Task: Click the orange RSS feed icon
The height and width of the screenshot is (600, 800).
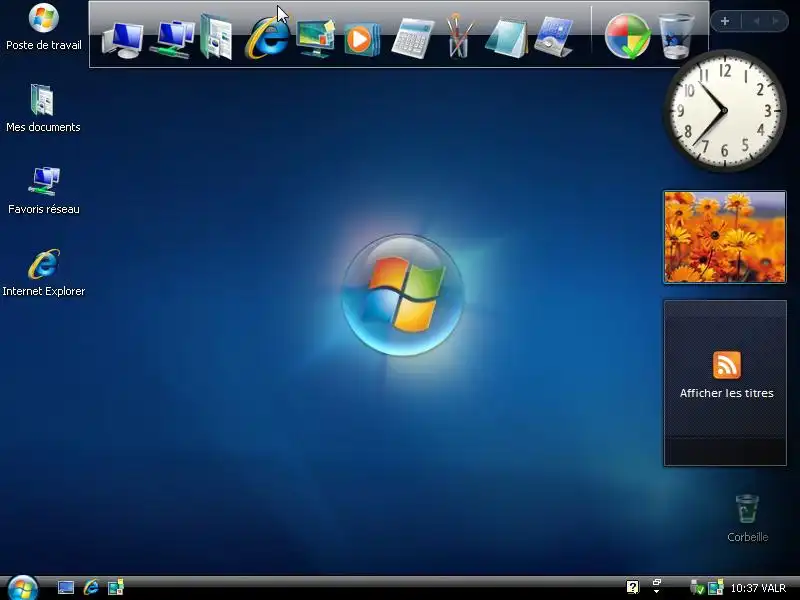Action: (727, 365)
